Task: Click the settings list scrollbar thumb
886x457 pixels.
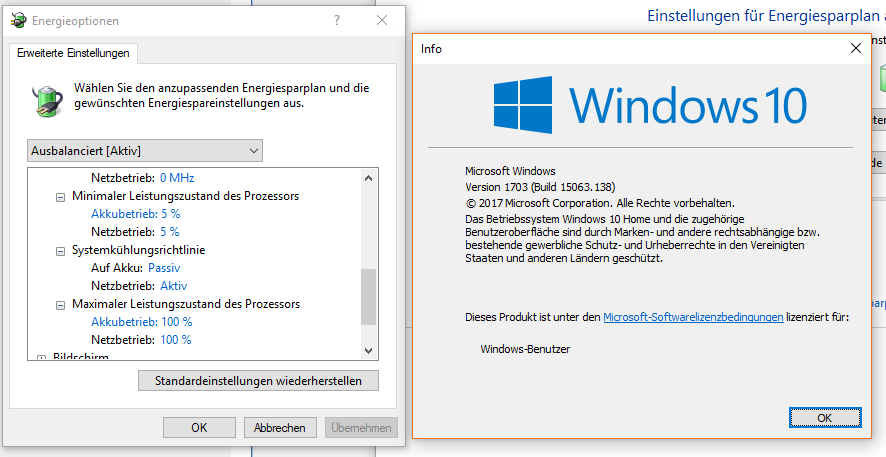Action: pyautogui.click(x=368, y=297)
